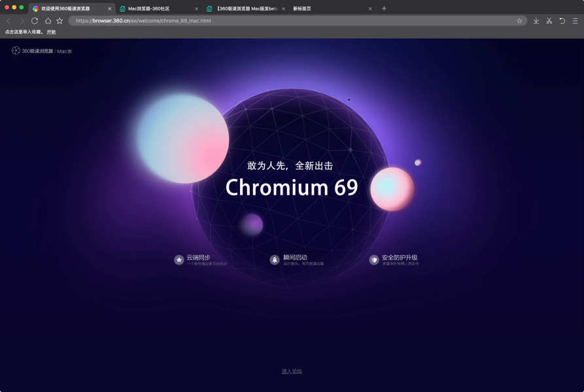
Task: Click the scissors screenshot icon
Action: tap(549, 21)
